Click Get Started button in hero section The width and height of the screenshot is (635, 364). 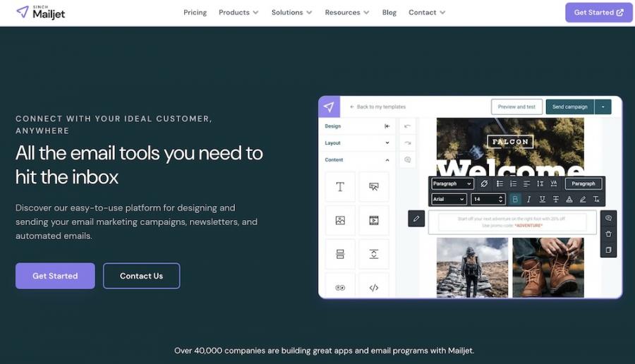pyautogui.click(x=55, y=276)
